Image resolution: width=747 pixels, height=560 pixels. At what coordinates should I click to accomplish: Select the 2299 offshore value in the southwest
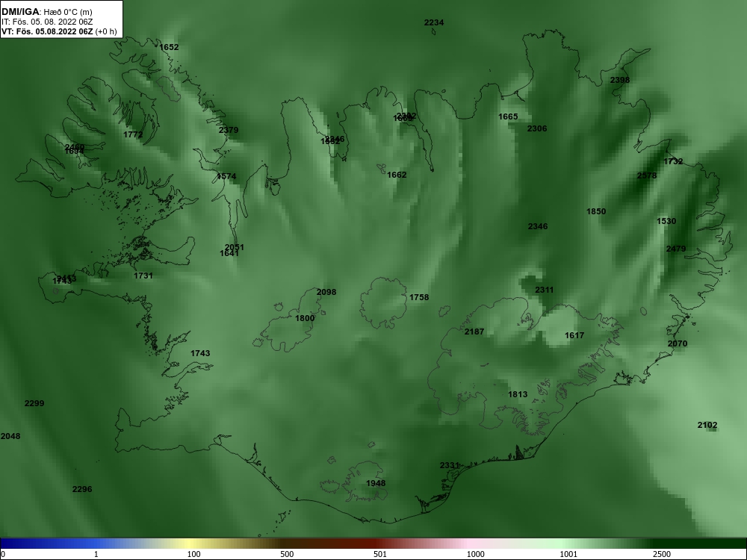point(34,403)
